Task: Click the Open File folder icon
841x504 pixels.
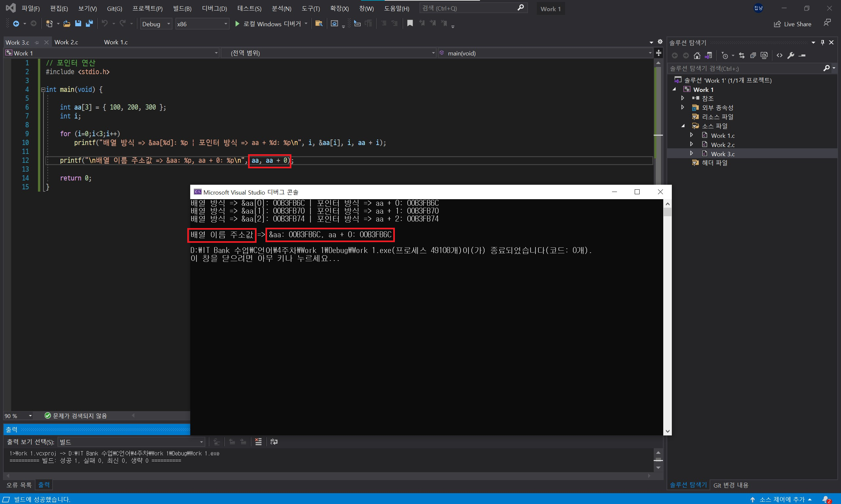Action: (67, 24)
